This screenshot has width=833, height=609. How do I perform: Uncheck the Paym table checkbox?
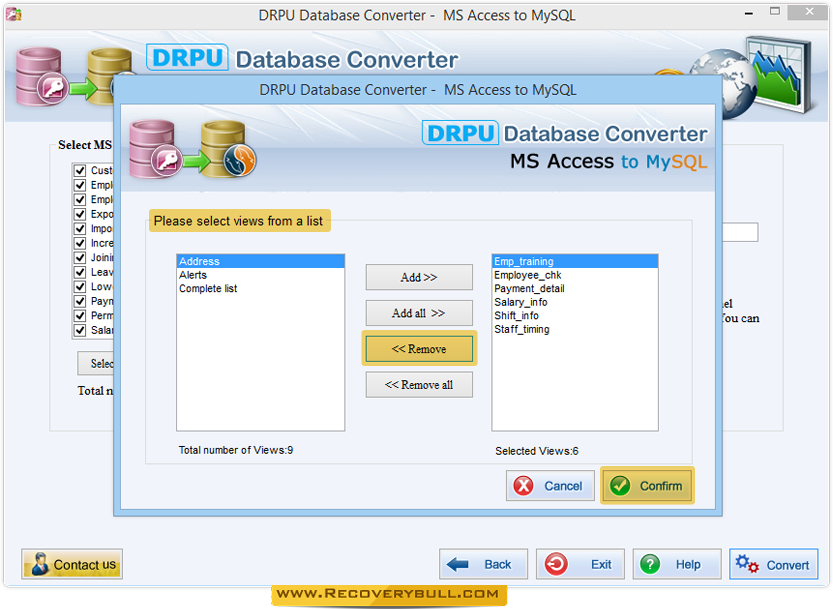80,301
